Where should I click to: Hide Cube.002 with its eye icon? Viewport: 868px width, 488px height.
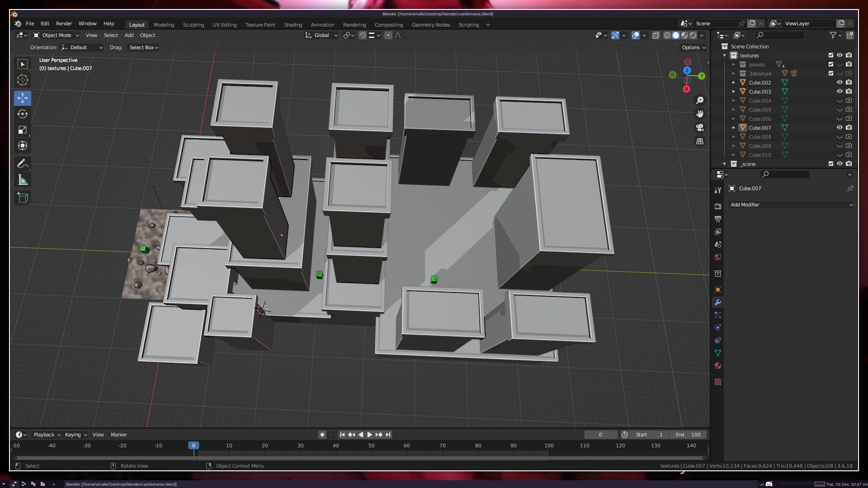[840, 82]
